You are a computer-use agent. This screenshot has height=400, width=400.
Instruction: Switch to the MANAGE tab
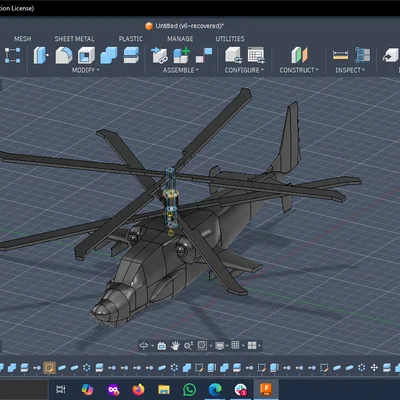click(x=180, y=39)
